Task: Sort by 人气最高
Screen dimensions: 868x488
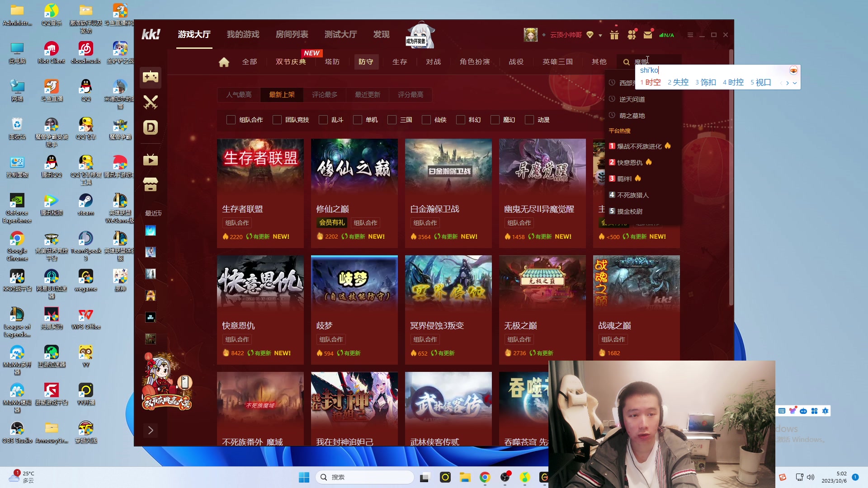Action: click(239, 95)
